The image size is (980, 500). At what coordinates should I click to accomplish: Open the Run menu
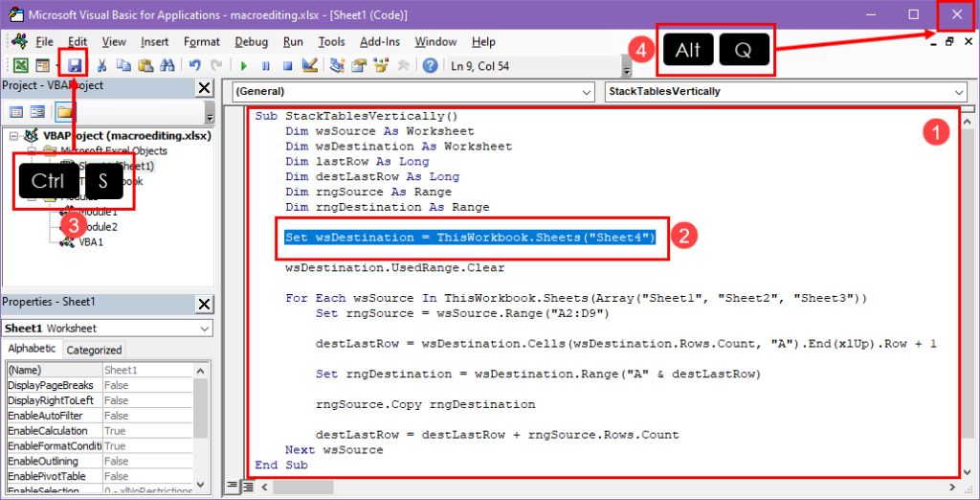(x=293, y=42)
